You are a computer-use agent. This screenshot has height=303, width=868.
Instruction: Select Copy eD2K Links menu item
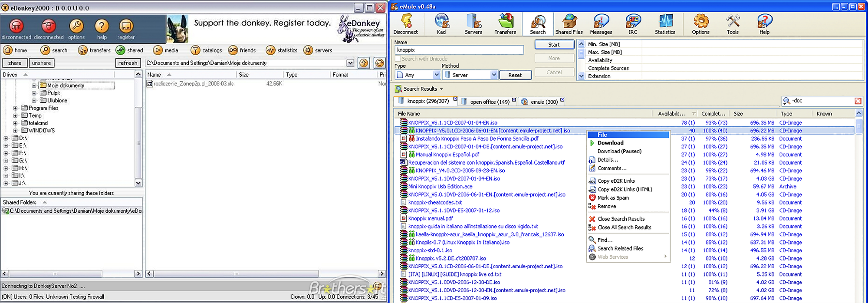[x=628, y=181]
